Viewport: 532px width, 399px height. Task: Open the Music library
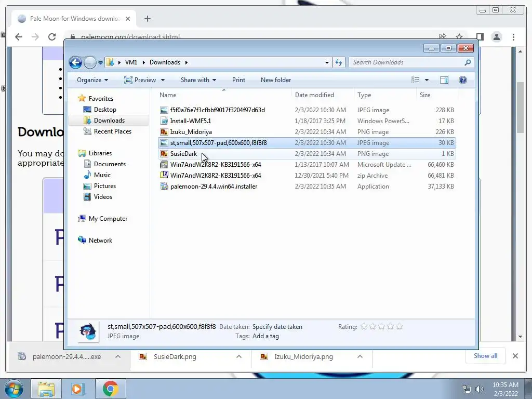[102, 175]
